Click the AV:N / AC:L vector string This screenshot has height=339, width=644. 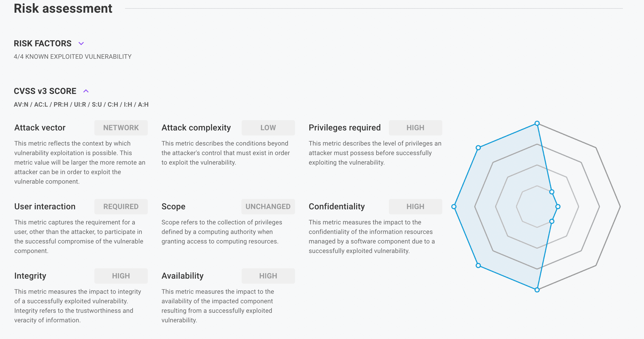81,105
